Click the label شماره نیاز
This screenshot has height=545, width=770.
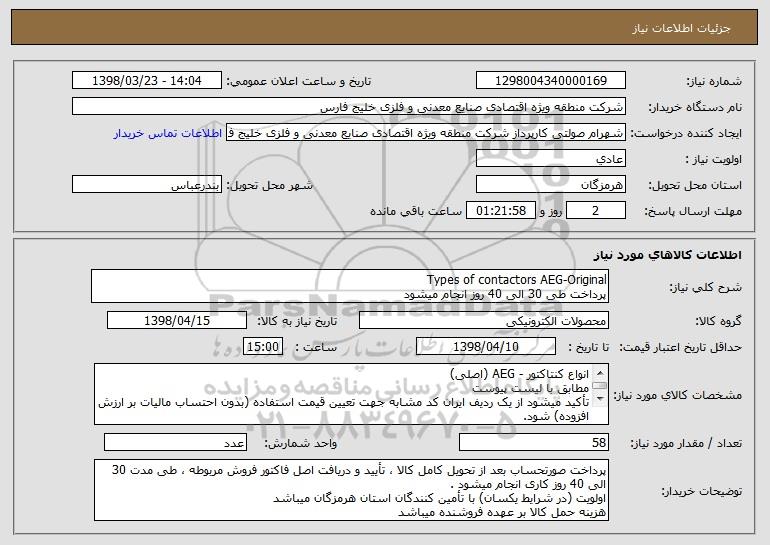[714, 81]
